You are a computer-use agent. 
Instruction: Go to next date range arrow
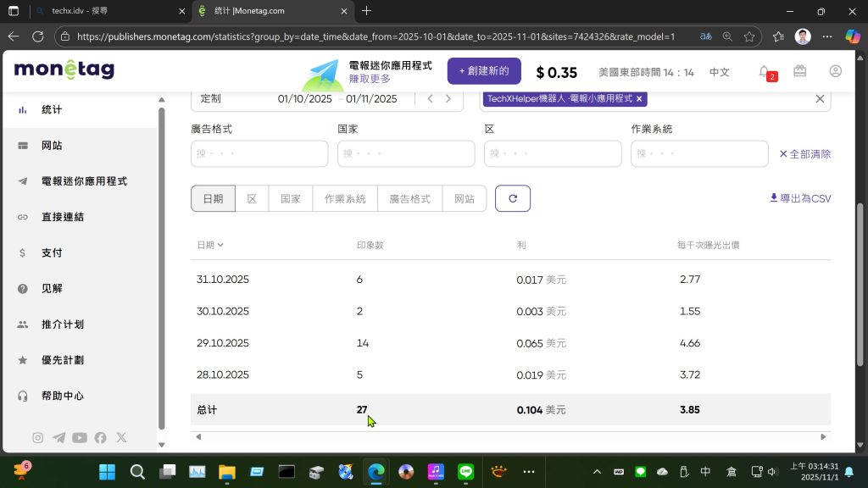[x=448, y=99]
